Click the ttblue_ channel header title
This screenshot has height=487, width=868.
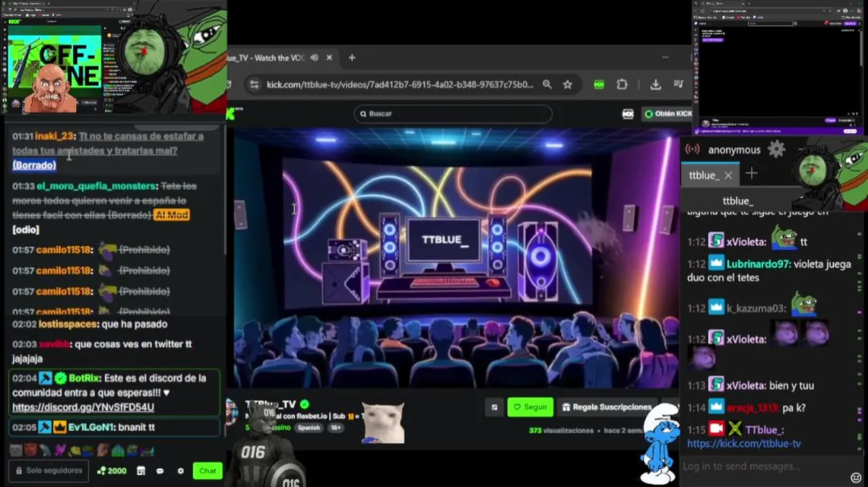pyautogui.click(x=738, y=201)
